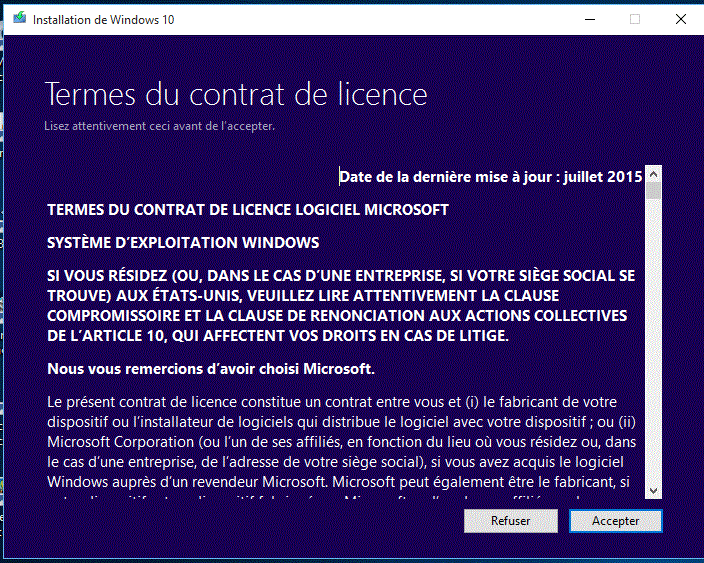The height and width of the screenshot is (563, 704).
Task: Minimize the Installation de Windows 10 window
Action: click(590, 19)
